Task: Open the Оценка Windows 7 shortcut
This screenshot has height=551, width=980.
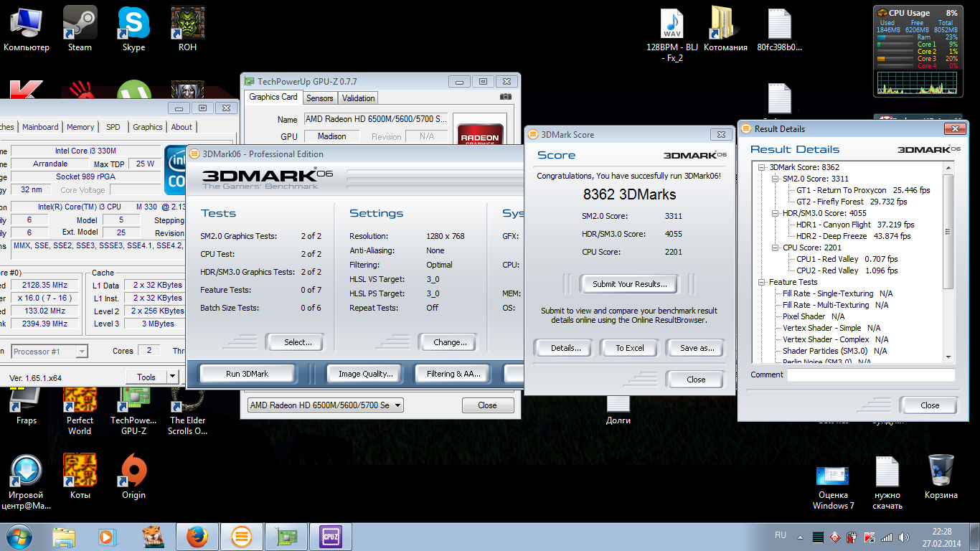Action: (x=833, y=486)
